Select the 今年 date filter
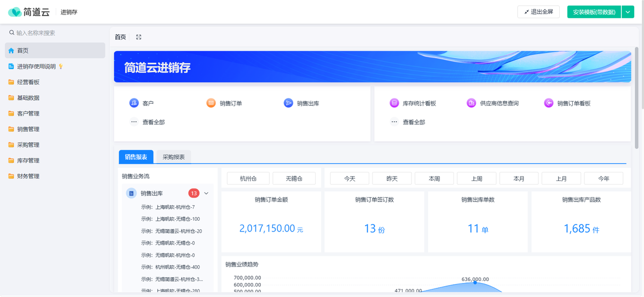The height and width of the screenshot is (297, 644). (x=604, y=178)
